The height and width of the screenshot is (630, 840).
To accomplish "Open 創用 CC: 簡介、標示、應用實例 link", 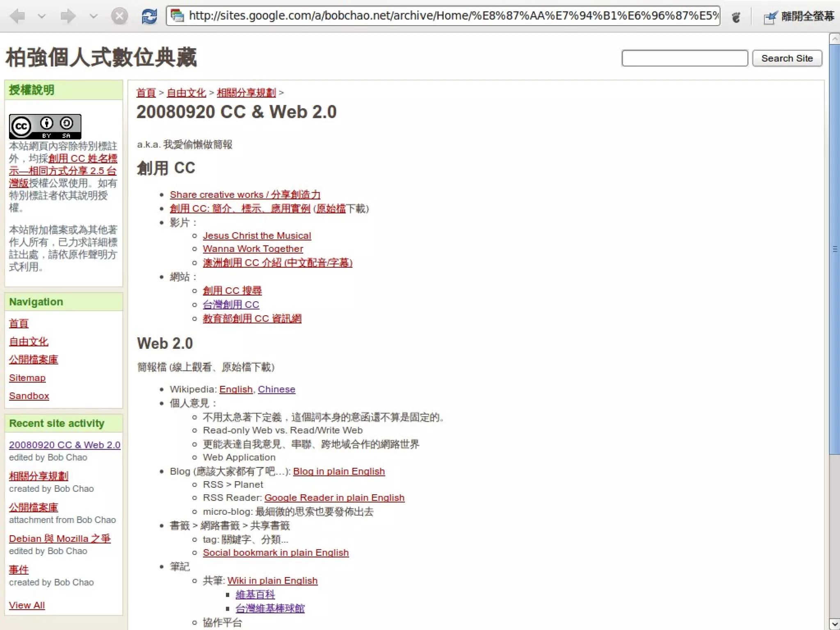I will [240, 209].
